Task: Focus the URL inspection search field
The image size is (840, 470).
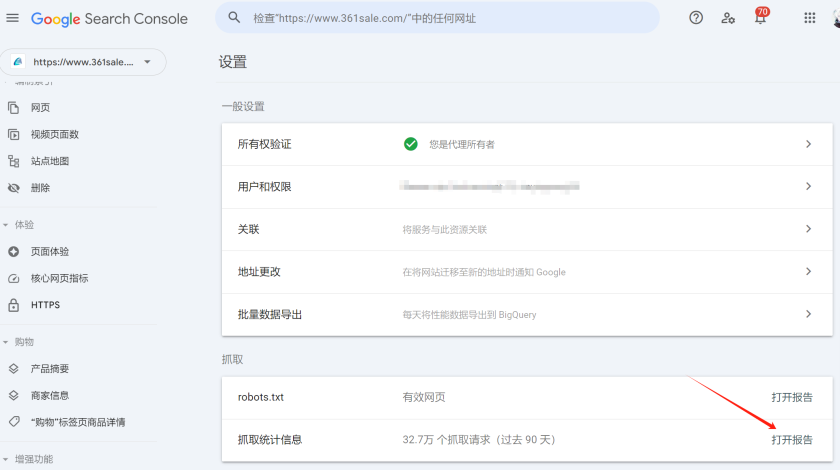Action: click(437, 18)
